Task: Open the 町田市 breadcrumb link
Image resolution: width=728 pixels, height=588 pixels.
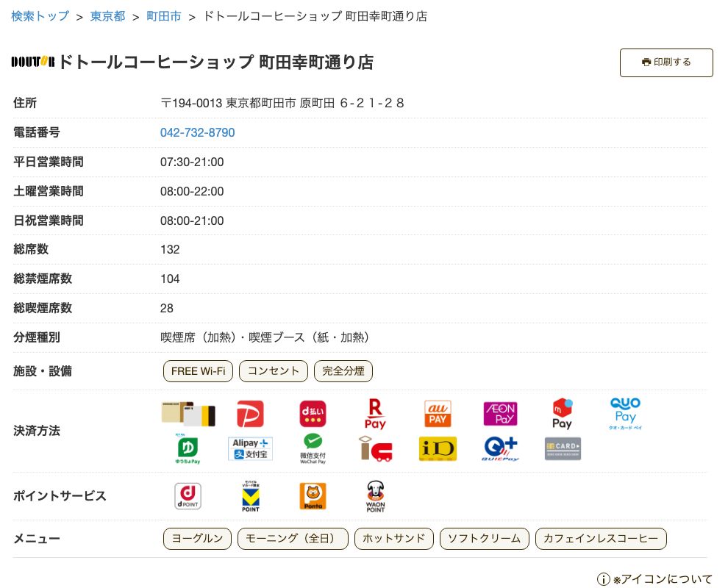Action: tap(163, 16)
